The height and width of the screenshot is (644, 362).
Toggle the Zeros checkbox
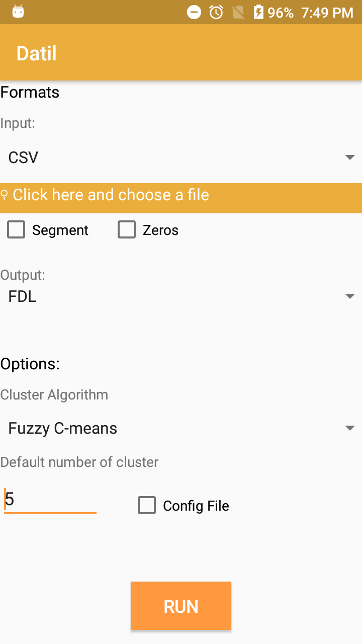click(x=127, y=230)
